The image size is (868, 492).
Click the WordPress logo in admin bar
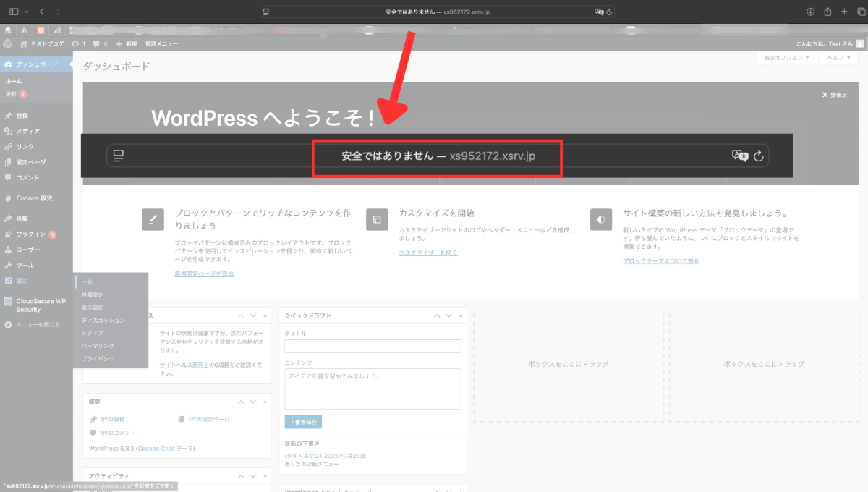[x=7, y=43]
